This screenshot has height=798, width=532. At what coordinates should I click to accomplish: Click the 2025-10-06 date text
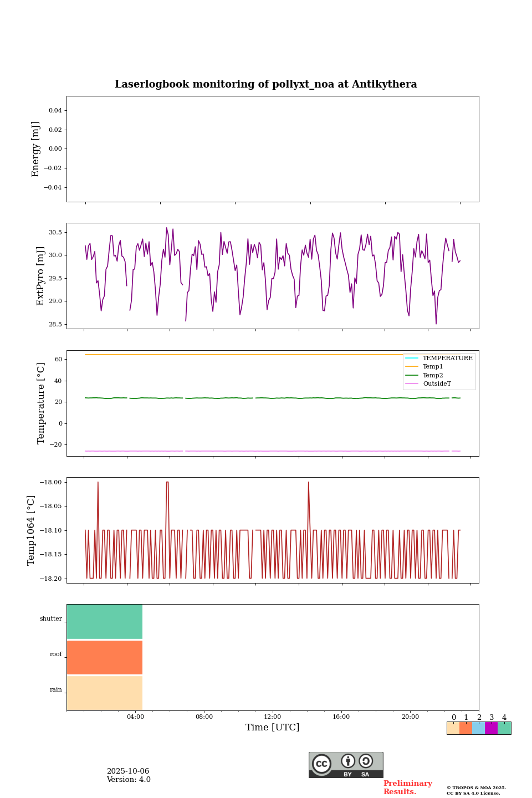click(x=128, y=771)
